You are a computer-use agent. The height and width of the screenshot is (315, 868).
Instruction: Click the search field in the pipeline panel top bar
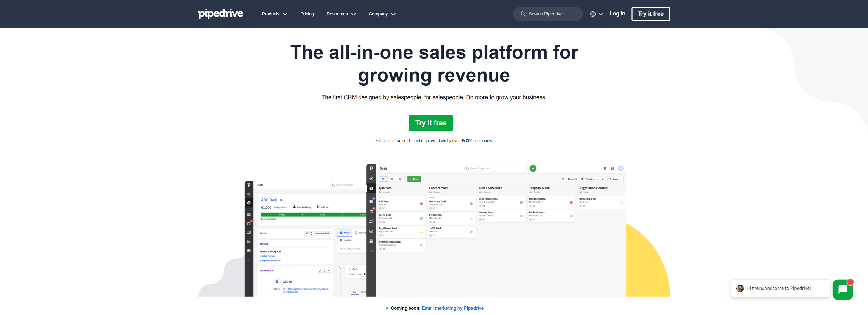tap(496, 168)
